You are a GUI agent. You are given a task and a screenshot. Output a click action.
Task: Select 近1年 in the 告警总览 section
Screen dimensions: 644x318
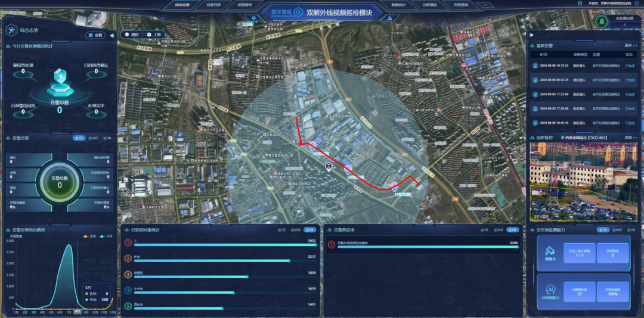107,138
